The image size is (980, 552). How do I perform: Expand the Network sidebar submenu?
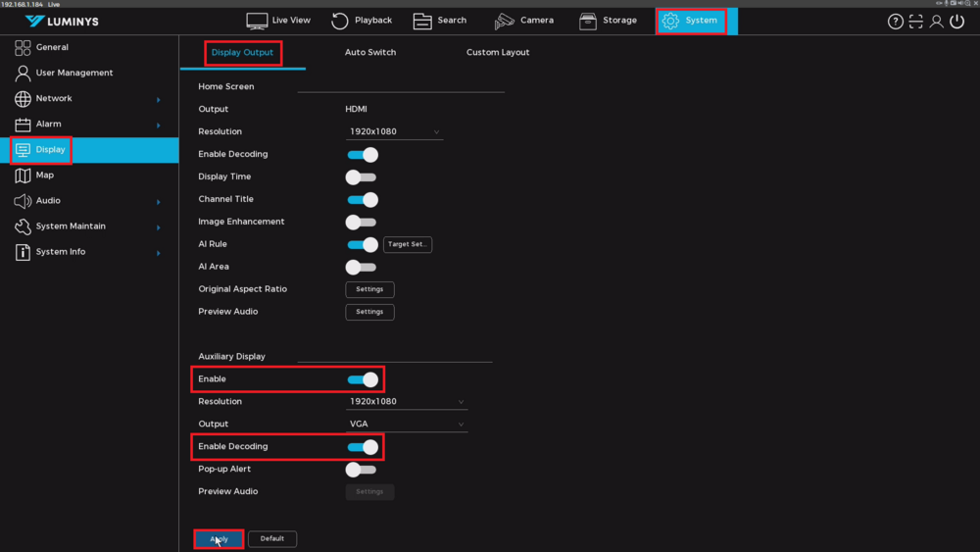pos(158,99)
